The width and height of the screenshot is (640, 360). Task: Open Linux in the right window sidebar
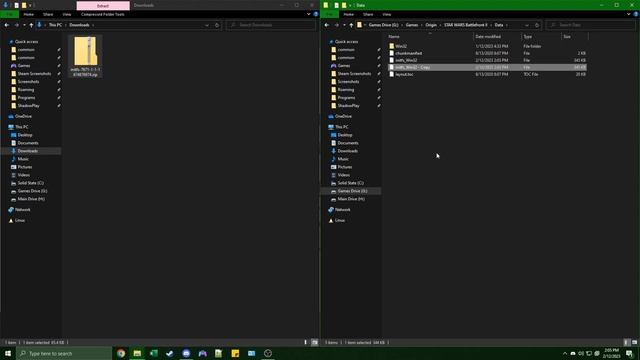pos(340,220)
